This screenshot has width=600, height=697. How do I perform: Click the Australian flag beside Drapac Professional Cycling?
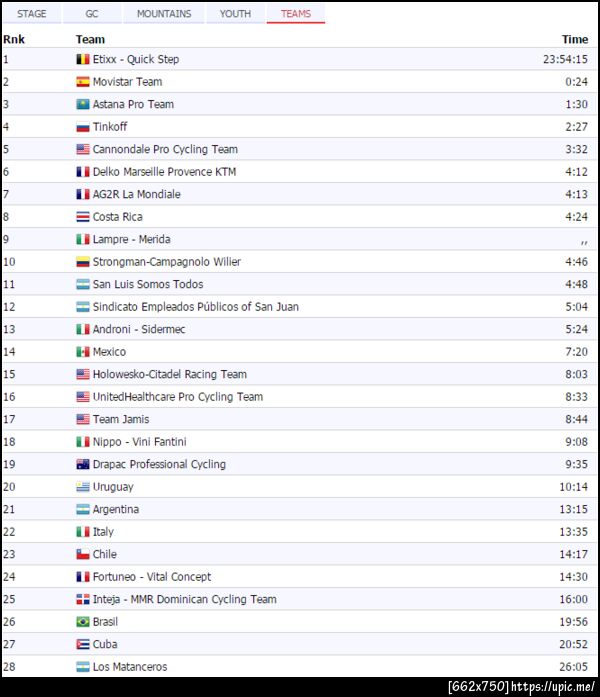(83, 465)
